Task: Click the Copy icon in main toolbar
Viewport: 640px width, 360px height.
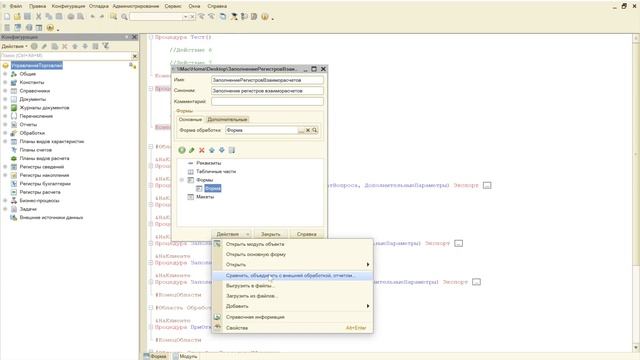Action: coord(49,17)
